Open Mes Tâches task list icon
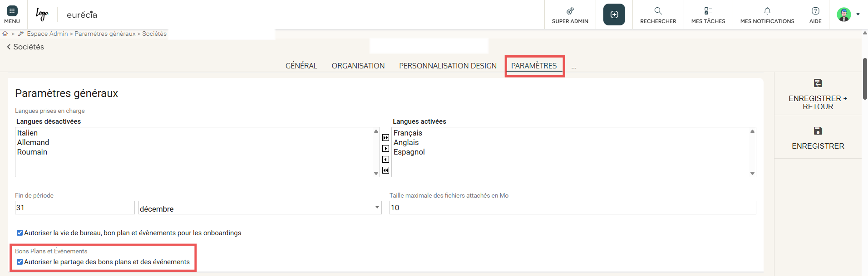The image size is (868, 276). 708,11
